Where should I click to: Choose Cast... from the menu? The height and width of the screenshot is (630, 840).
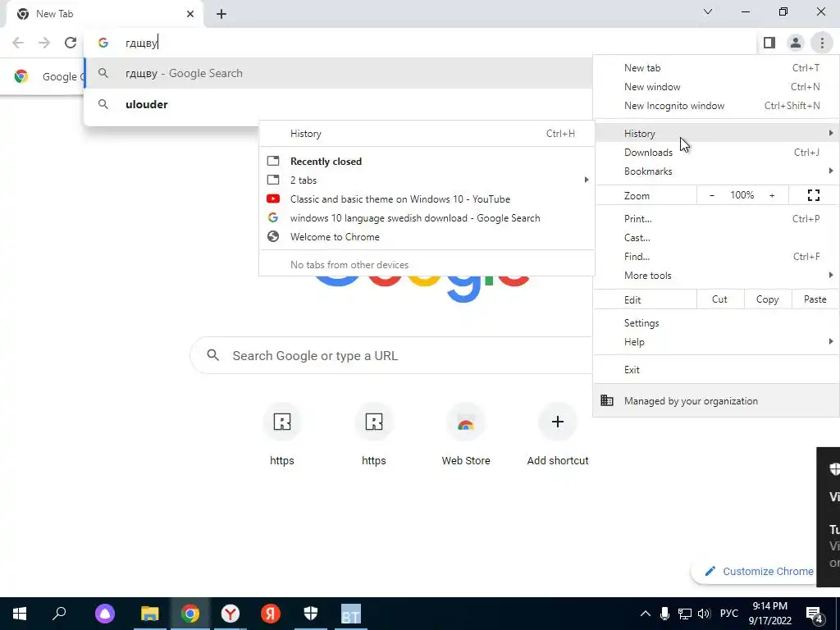716,237
